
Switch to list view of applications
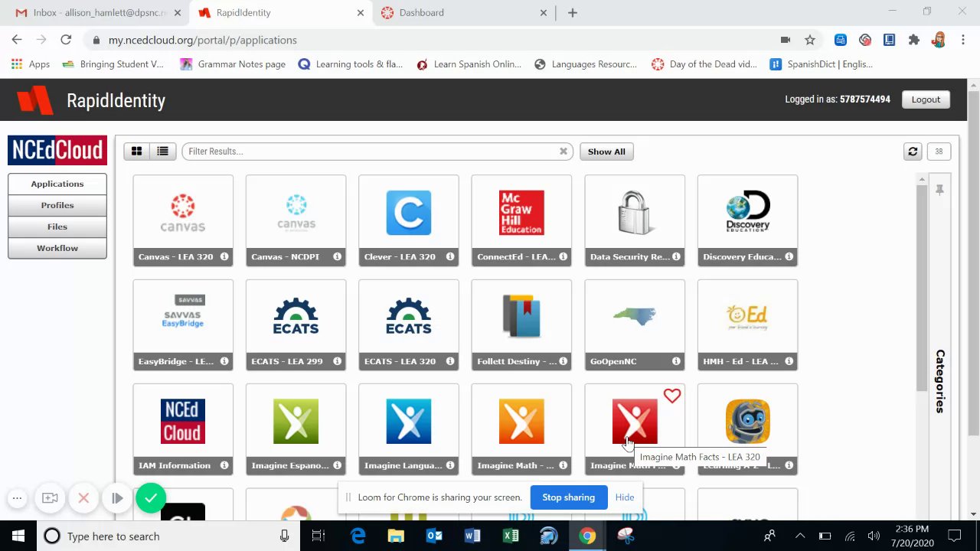162,152
